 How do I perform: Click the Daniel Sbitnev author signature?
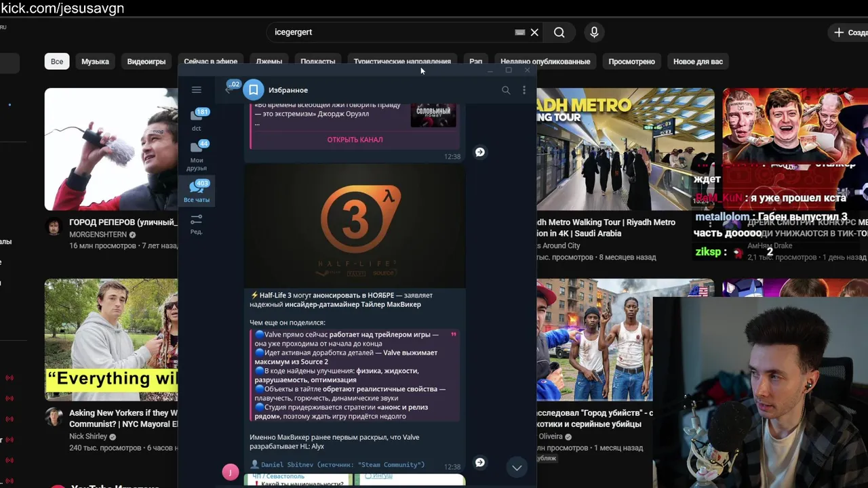coord(337,464)
